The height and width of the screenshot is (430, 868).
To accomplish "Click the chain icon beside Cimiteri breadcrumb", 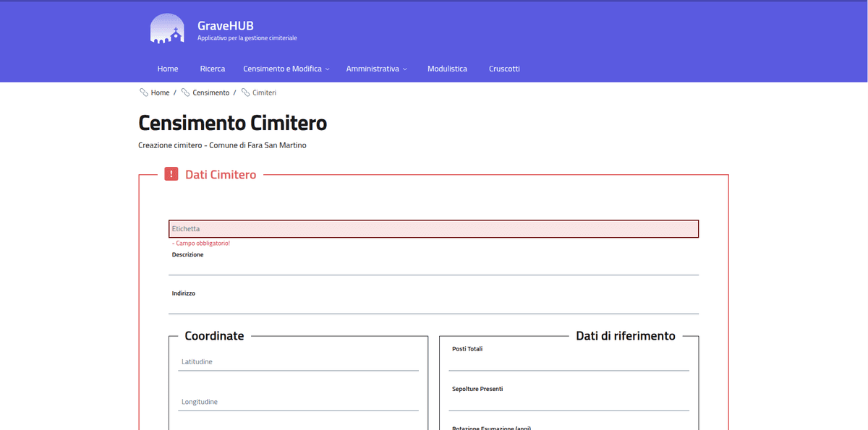I will tap(246, 93).
